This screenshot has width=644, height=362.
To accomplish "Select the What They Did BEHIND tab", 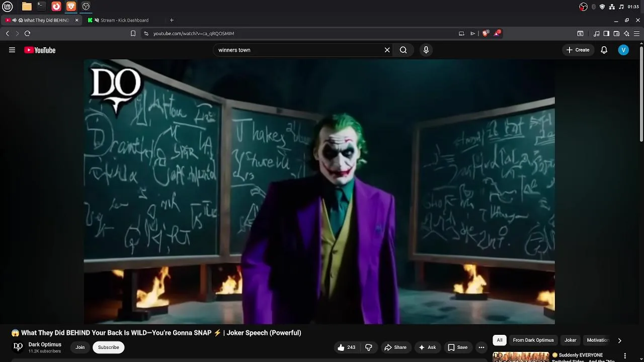I will point(41,20).
